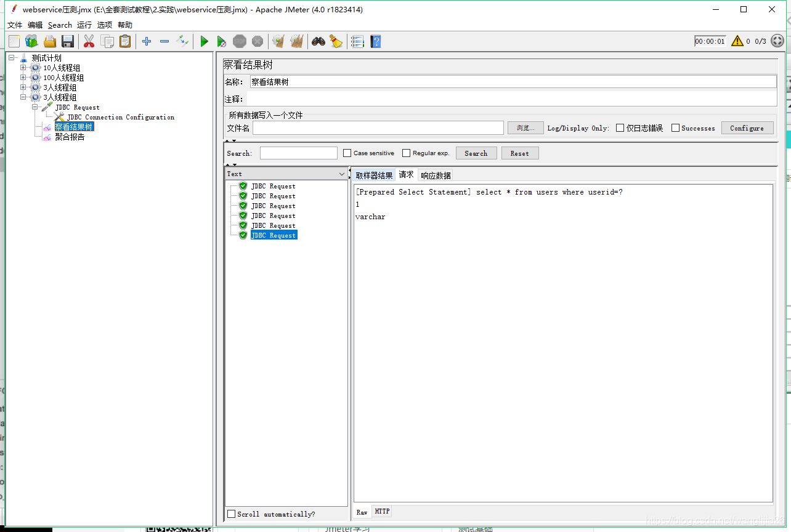Screen dimensions: 791x532
Task: Switch to 响应数据 tab
Action: 436,175
